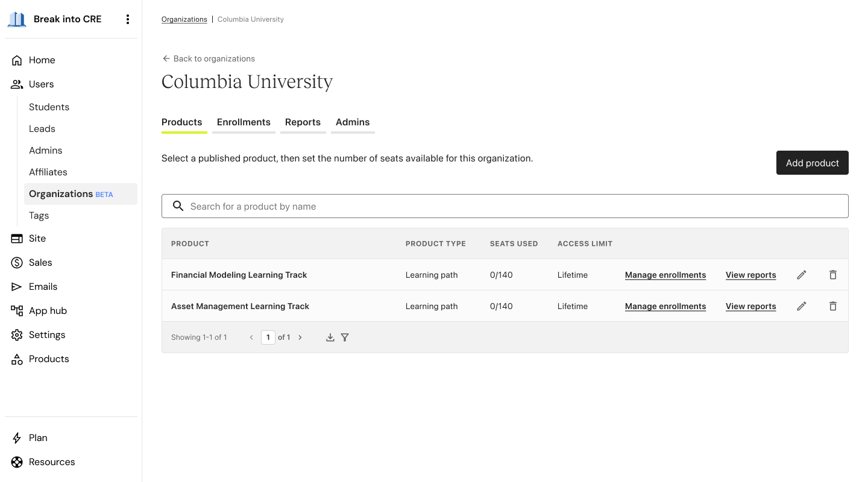
Task: Click 0/140 seats for Financial Modeling track
Action: [x=502, y=275]
